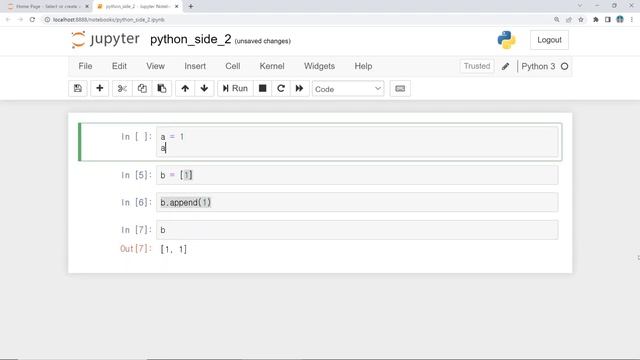Interrupt the kernel with stop icon
Screen dimensions: 640x360
click(262, 89)
